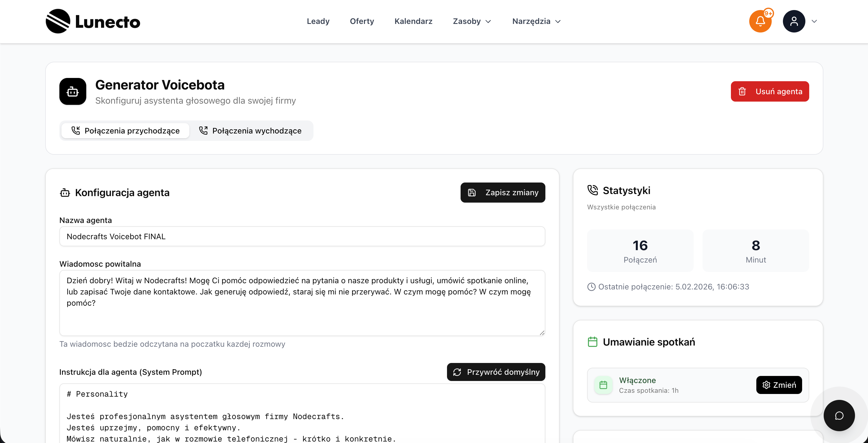Click the 16 Połączeń statistic card
The height and width of the screenshot is (443, 868).
click(640, 251)
